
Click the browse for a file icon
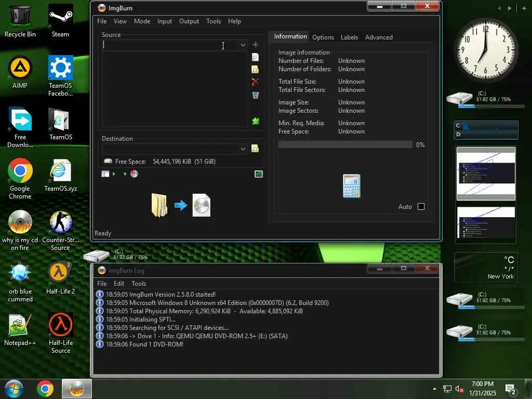coord(255,57)
